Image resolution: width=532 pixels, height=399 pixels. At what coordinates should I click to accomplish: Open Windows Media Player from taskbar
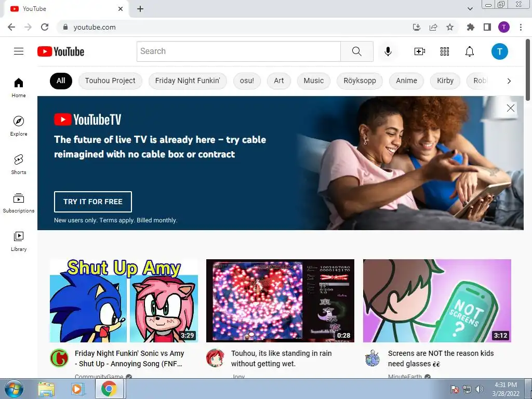click(x=77, y=389)
